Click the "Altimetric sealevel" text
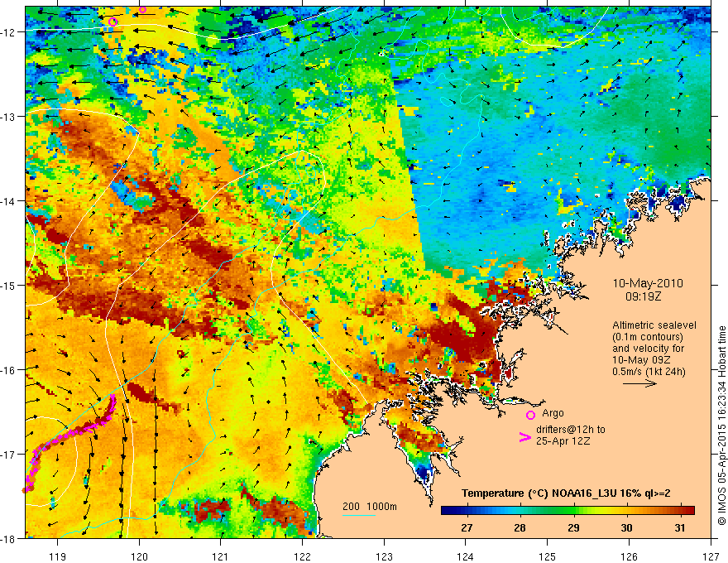Screen dimensions: 728x563 point(654,325)
